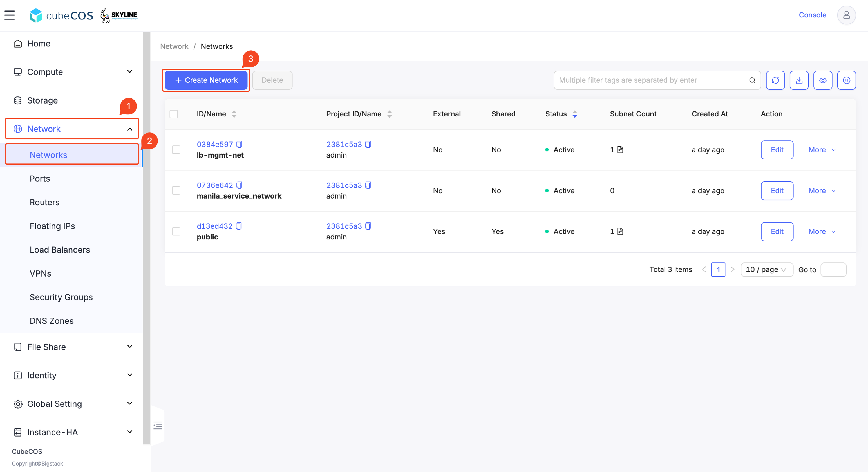Tick the manila_service_network checkbox
The image size is (868, 472).
tap(176, 190)
